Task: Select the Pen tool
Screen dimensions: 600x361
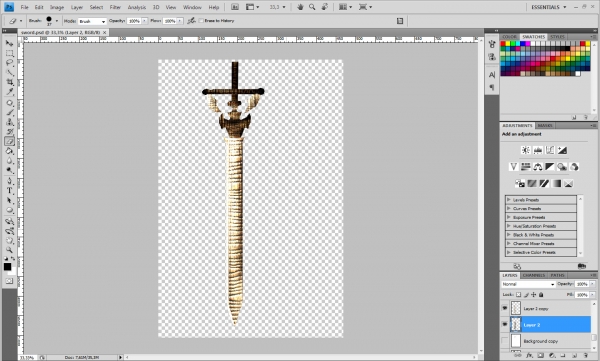Action: click(x=10, y=181)
